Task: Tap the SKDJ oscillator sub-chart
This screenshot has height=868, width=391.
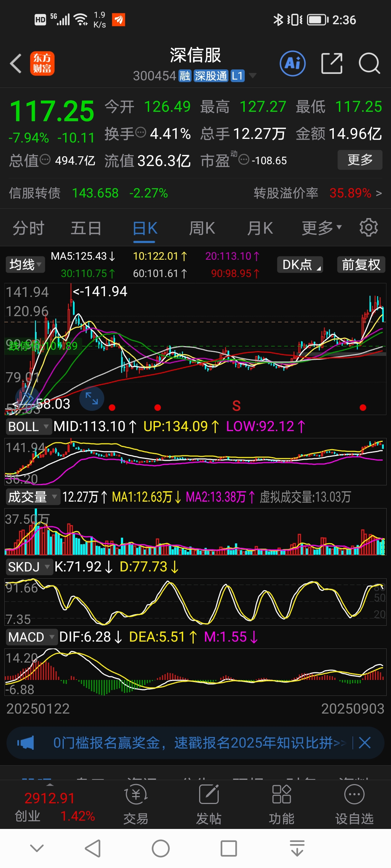Action: tap(195, 602)
